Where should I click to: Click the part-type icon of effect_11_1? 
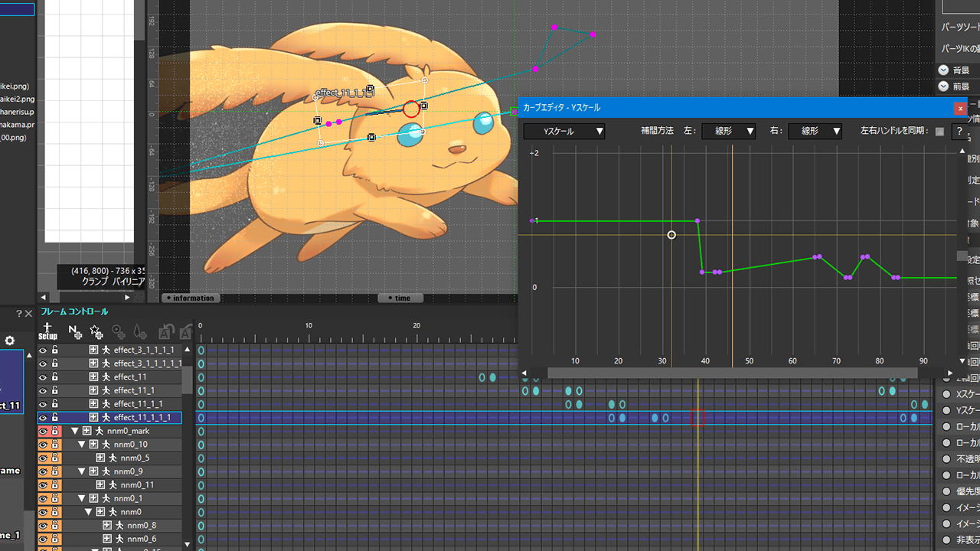pyautogui.click(x=93, y=390)
